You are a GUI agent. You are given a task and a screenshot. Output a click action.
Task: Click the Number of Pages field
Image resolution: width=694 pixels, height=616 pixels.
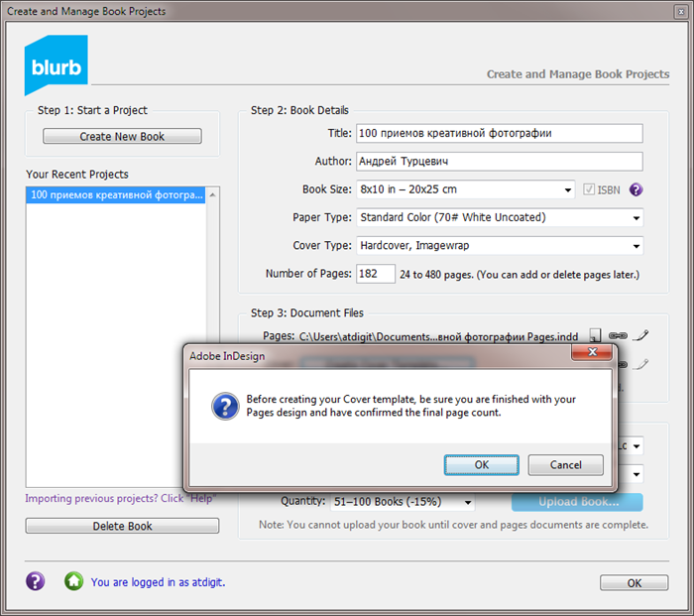(x=376, y=274)
